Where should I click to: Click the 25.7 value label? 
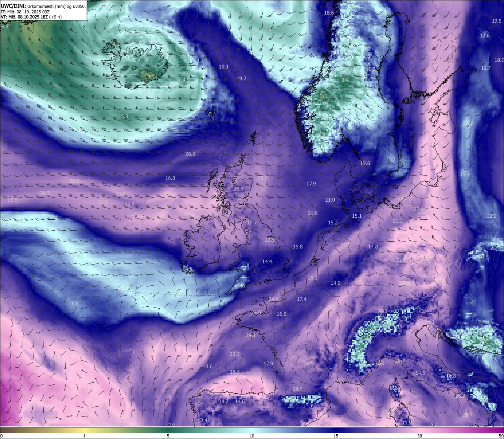click(x=400, y=361)
